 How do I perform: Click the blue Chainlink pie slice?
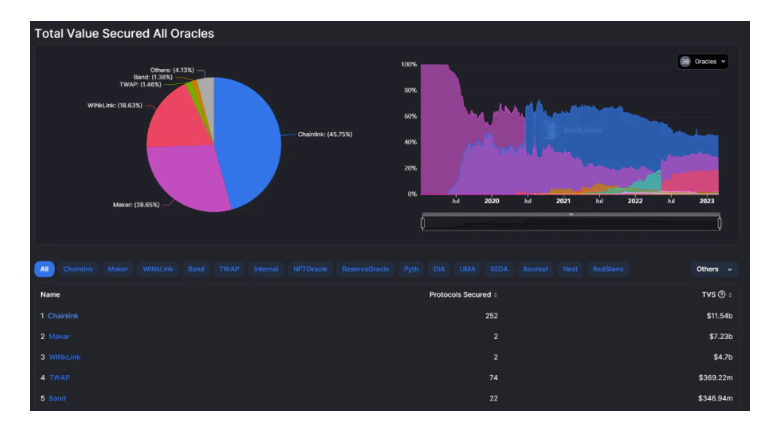(x=249, y=142)
